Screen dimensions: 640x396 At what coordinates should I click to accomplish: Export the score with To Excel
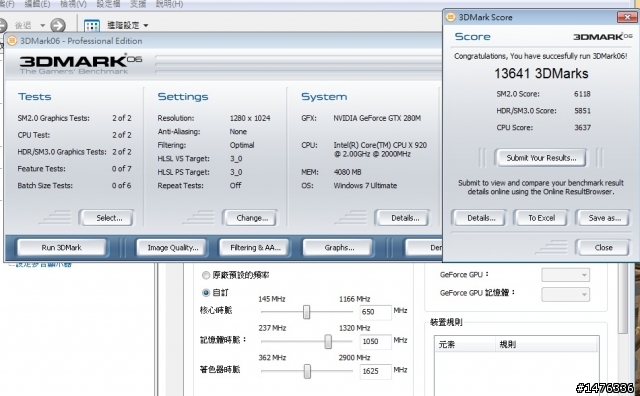(540, 218)
